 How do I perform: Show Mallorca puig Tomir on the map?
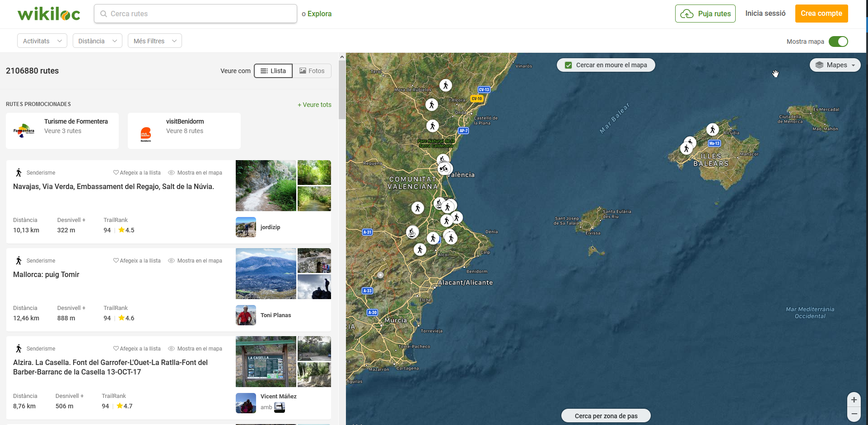point(195,260)
